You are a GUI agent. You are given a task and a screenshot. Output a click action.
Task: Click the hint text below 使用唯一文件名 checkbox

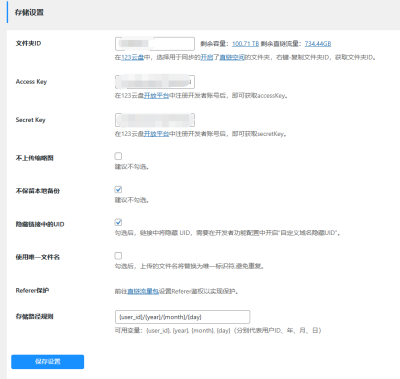pyautogui.click(x=189, y=266)
